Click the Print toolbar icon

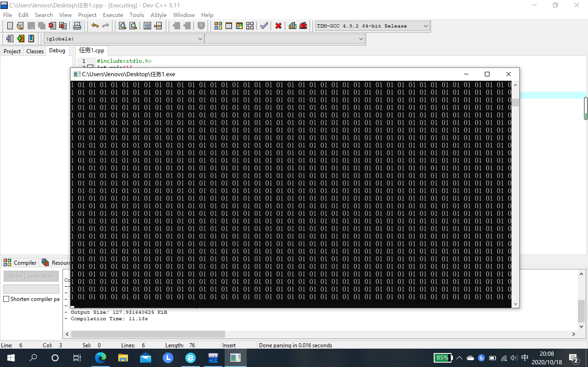(x=77, y=26)
